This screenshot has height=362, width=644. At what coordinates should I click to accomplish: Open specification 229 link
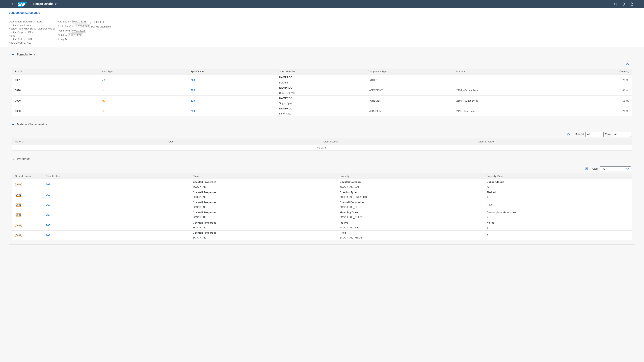click(193, 101)
